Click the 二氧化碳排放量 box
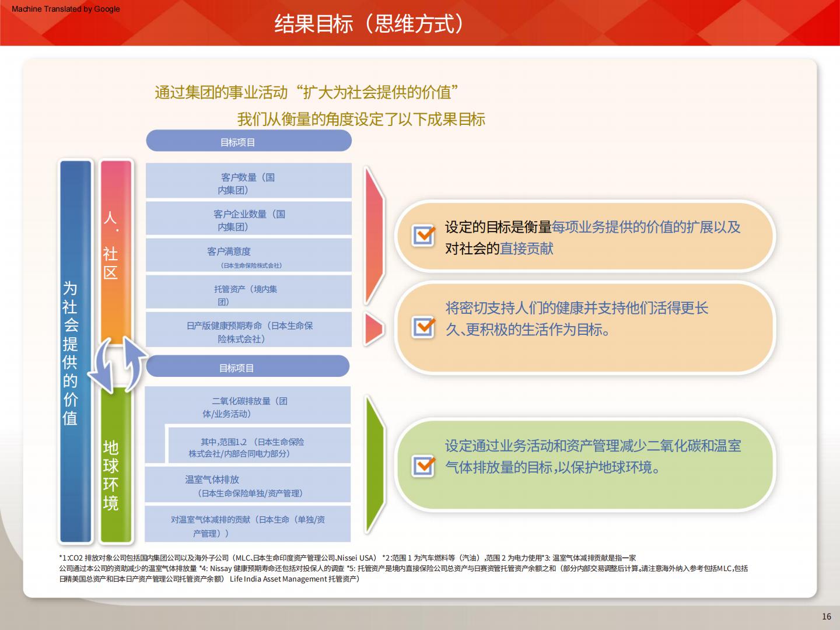Image resolution: width=840 pixels, height=630 pixels. 248,405
